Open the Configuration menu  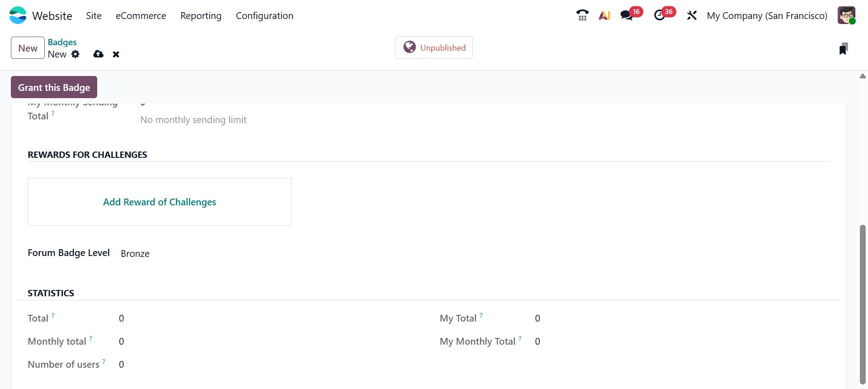264,16
